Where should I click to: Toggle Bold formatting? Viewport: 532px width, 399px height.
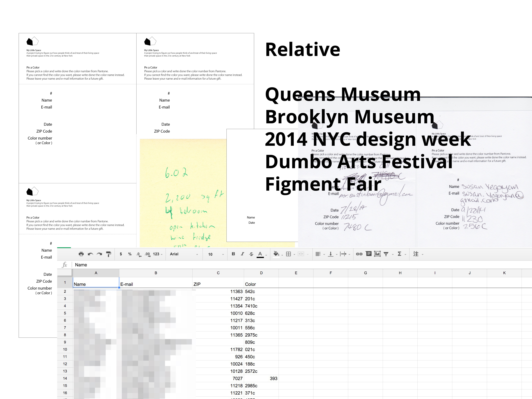click(x=233, y=254)
